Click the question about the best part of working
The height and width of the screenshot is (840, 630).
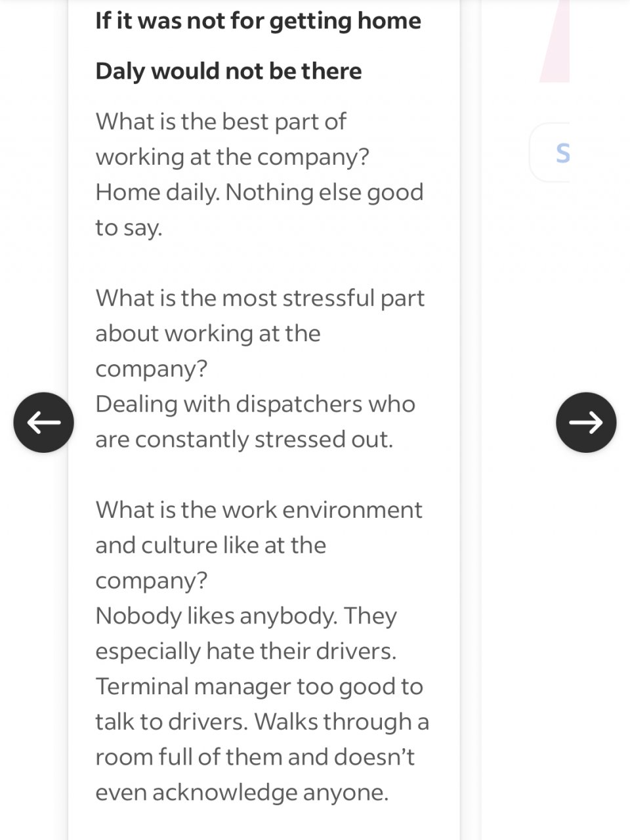click(x=231, y=138)
